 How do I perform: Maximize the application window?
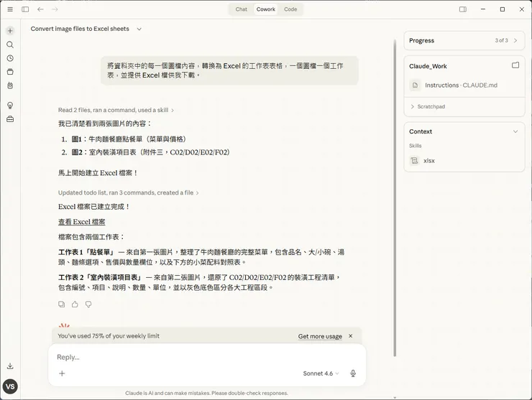coord(503,9)
